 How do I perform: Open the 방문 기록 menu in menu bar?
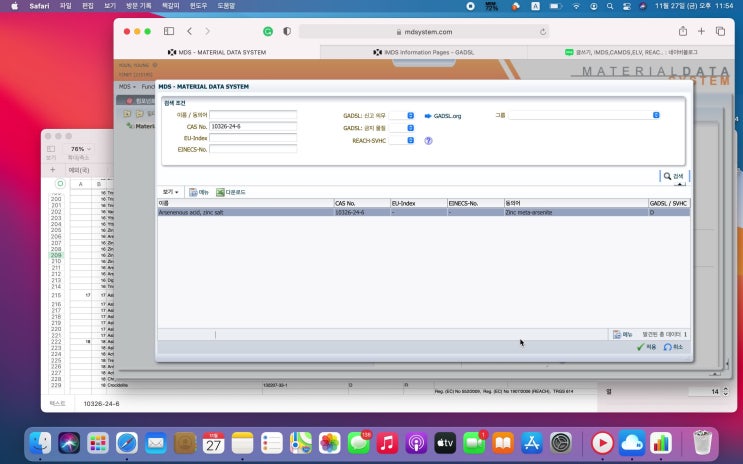[x=139, y=6]
